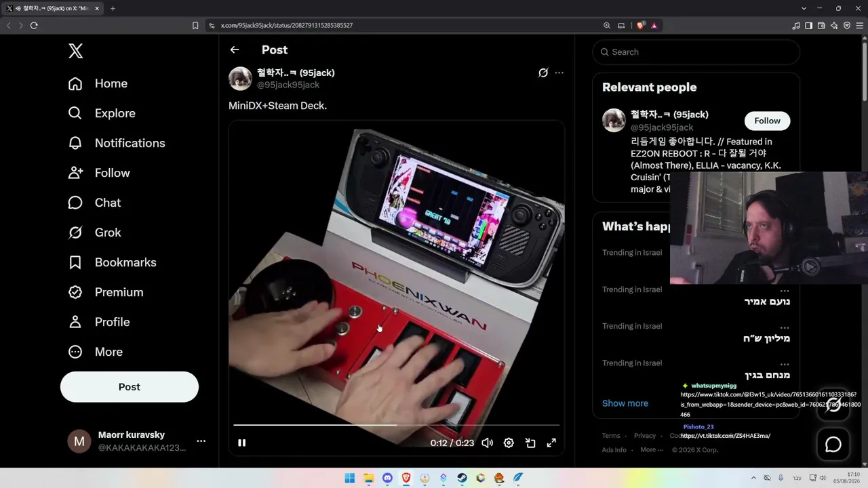
Task: Open Chat from the sidebar
Action: click(94, 203)
